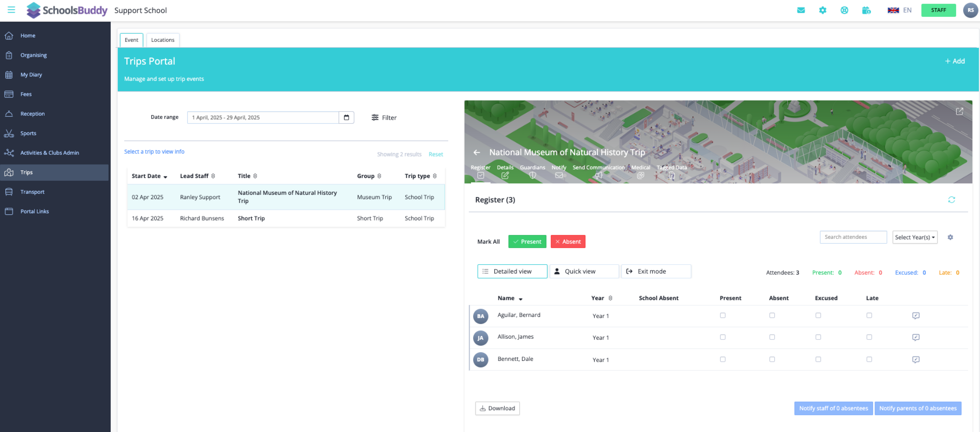
Task: Switch to the Locations tab
Action: tap(163, 40)
